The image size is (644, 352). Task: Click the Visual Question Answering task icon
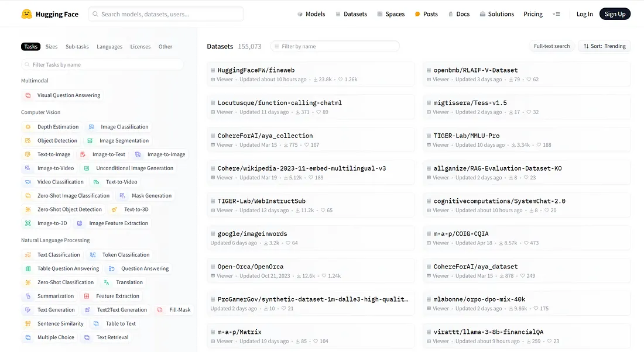pyautogui.click(x=28, y=95)
